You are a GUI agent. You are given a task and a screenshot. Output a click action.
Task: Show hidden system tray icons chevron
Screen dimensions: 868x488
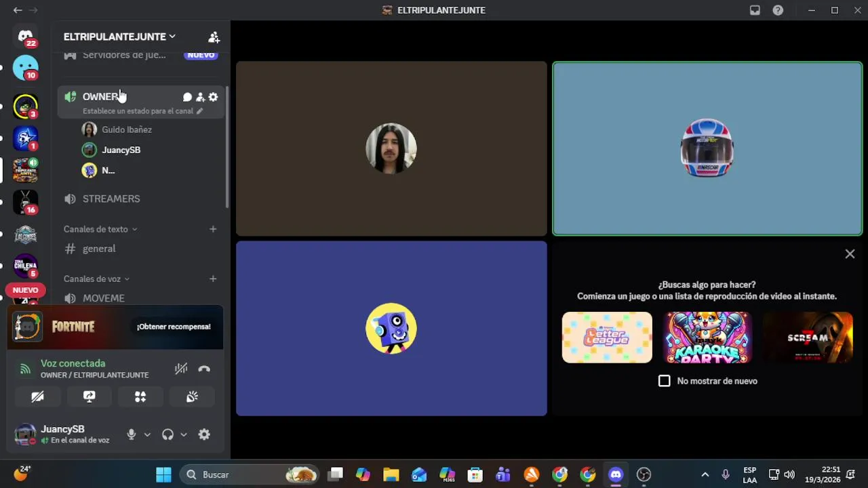point(705,474)
